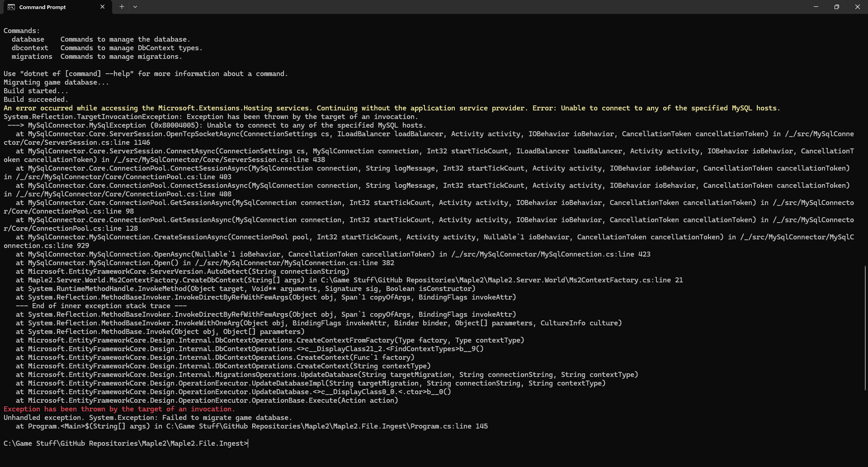This screenshot has height=467, width=868.
Task: Click the "dbcontext" command name
Action: click(30, 48)
